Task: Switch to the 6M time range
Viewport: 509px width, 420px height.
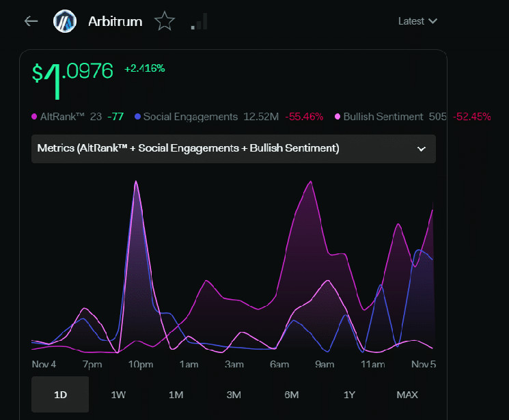Action: 291,394
